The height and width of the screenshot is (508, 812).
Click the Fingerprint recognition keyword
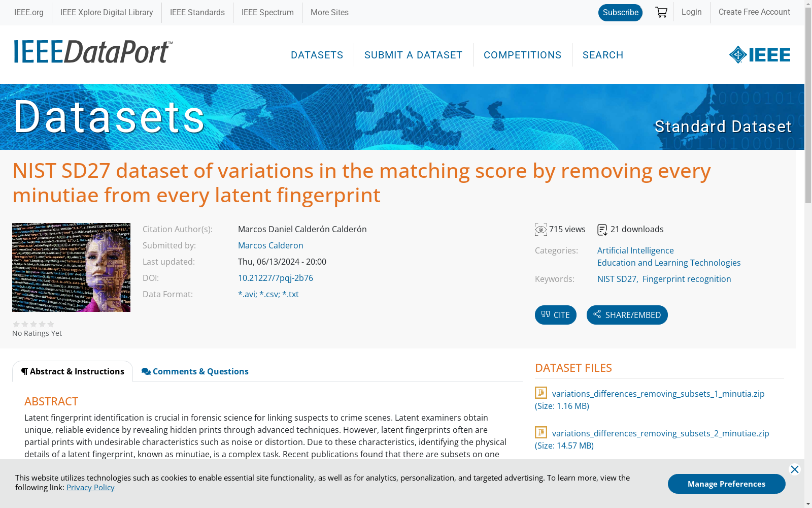(x=687, y=279)
